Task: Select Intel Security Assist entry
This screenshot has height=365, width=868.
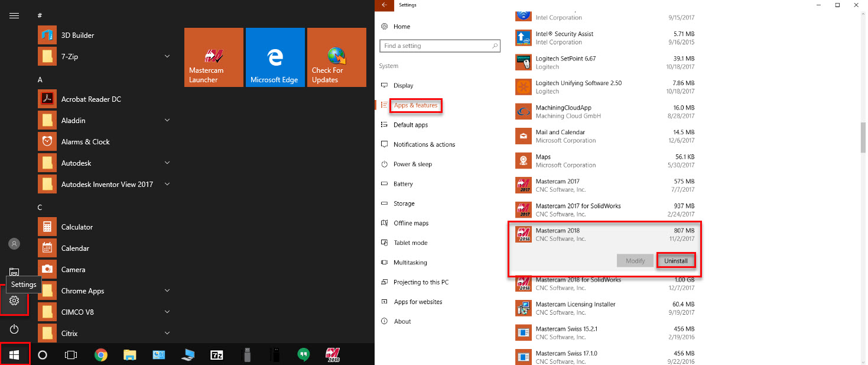Action: pos(605,38)
